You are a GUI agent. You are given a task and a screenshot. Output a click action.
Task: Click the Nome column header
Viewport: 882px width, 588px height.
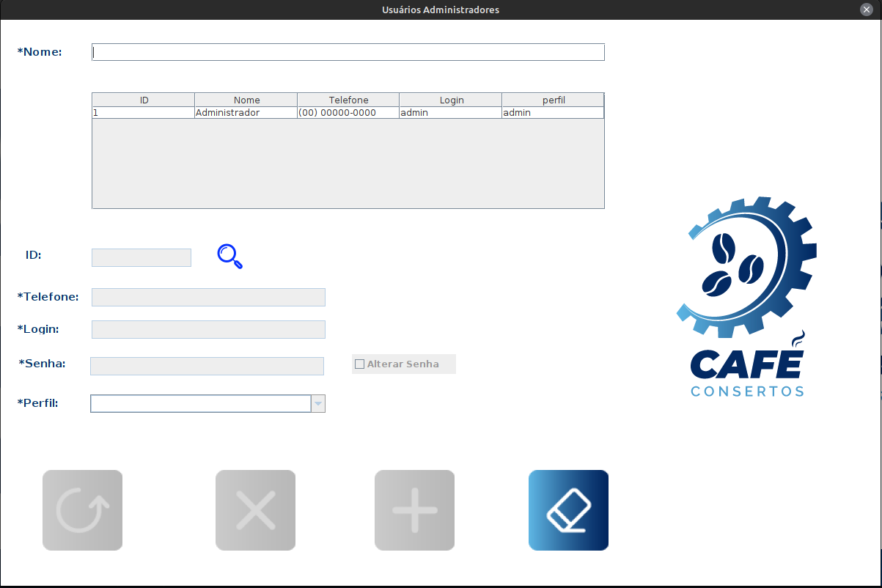click(x=246, y=100)
